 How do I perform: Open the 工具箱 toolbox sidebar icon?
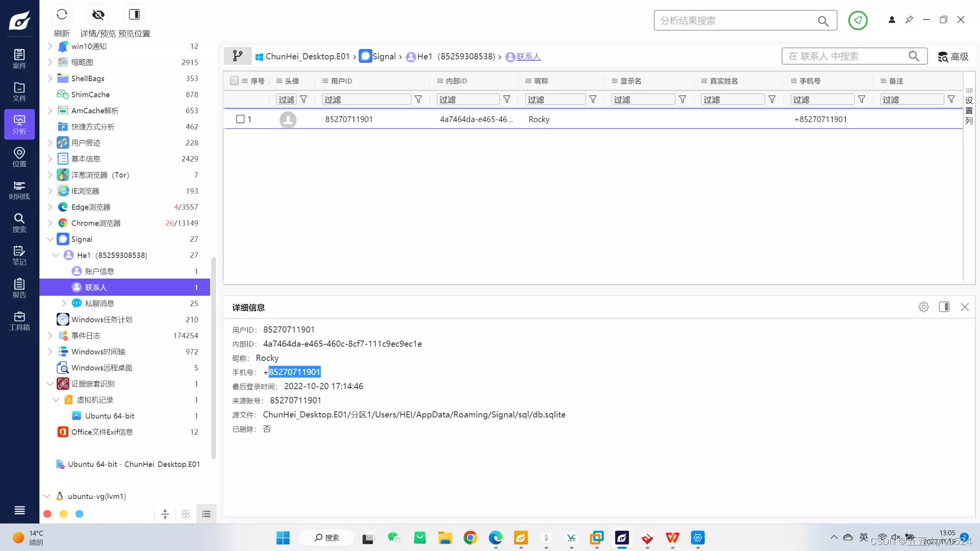coord(19,321)
